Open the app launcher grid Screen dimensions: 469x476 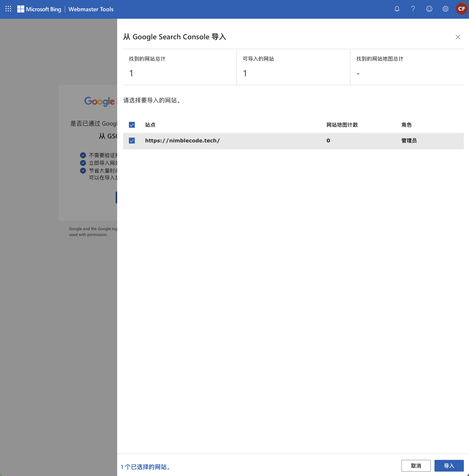coord(8,9)
